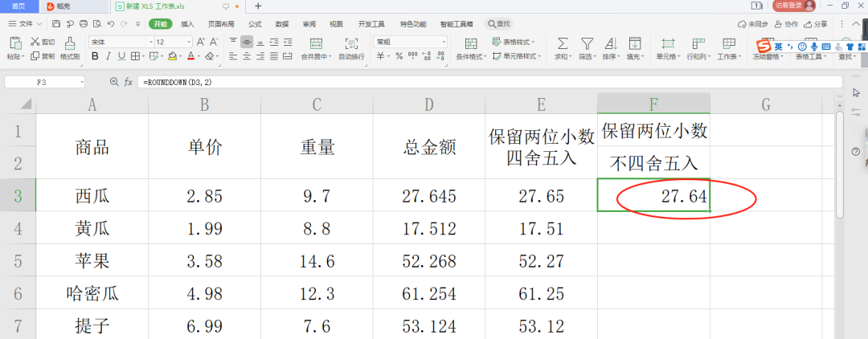Click the Conditional Formatting (条件格式) icon
Screen dimensions: 868x339
pyautogui.click(x=469, y=43)
